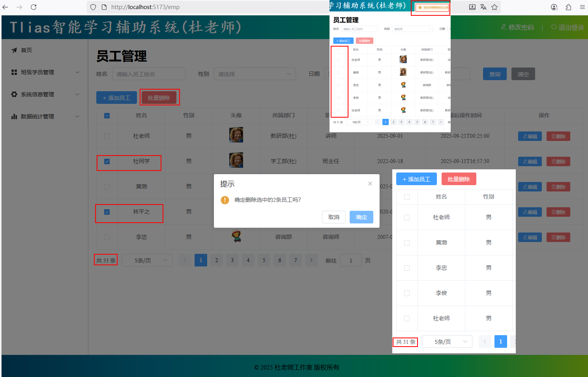
Task: Open the browser hamburger menu
Action: tap(582, 7)
